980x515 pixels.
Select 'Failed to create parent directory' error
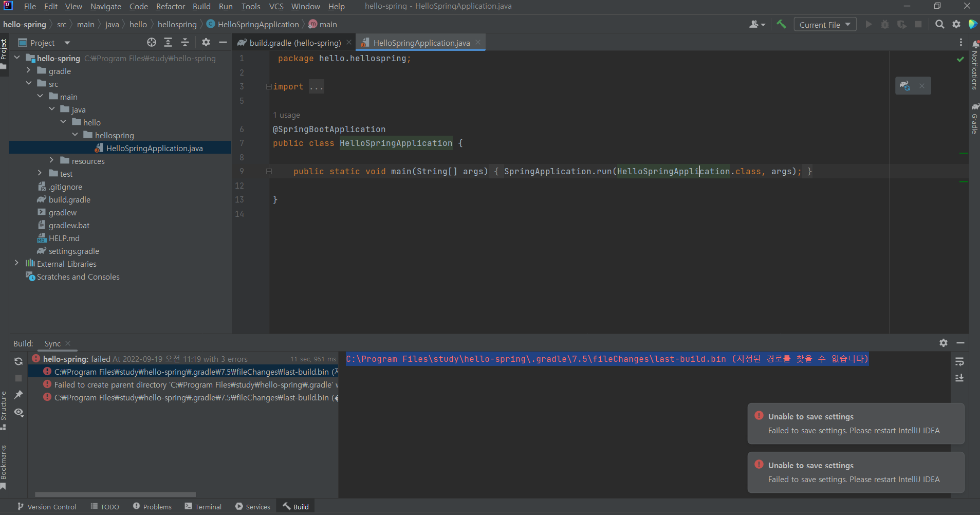(x=190, y=384)
